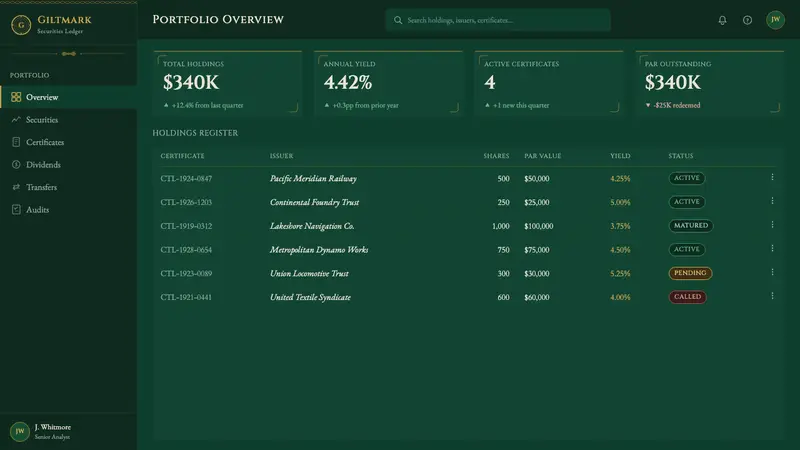Screen dimensions: 800x450
Task: Open row menu for Metropolitan Dynamo Works
Action: coord(772,248)
